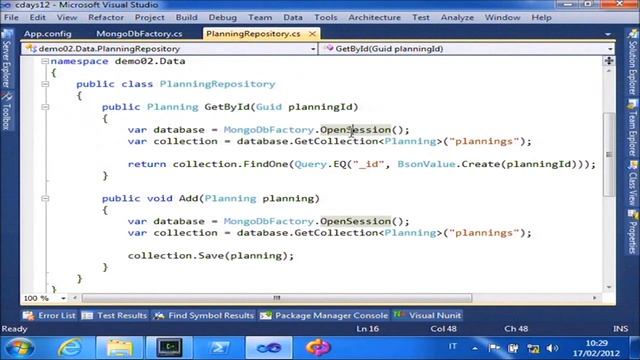
Task: Open the Architecture menu
Action: tap(374, 18)
